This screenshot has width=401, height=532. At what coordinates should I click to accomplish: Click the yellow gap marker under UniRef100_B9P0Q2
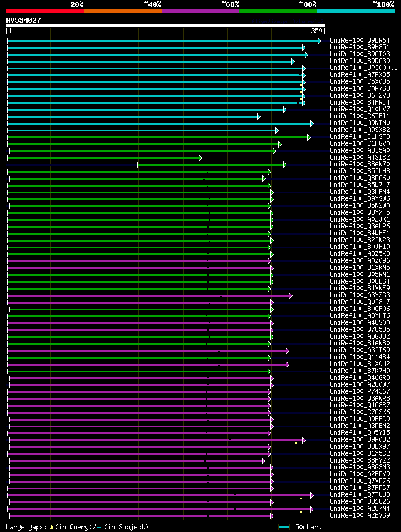(296, 442)
